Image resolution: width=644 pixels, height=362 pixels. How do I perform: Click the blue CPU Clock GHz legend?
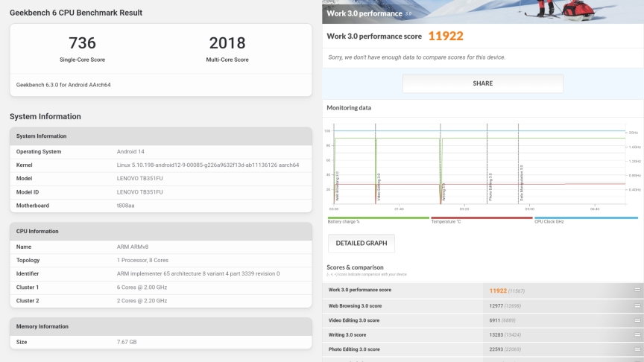[x=584, y=220]
